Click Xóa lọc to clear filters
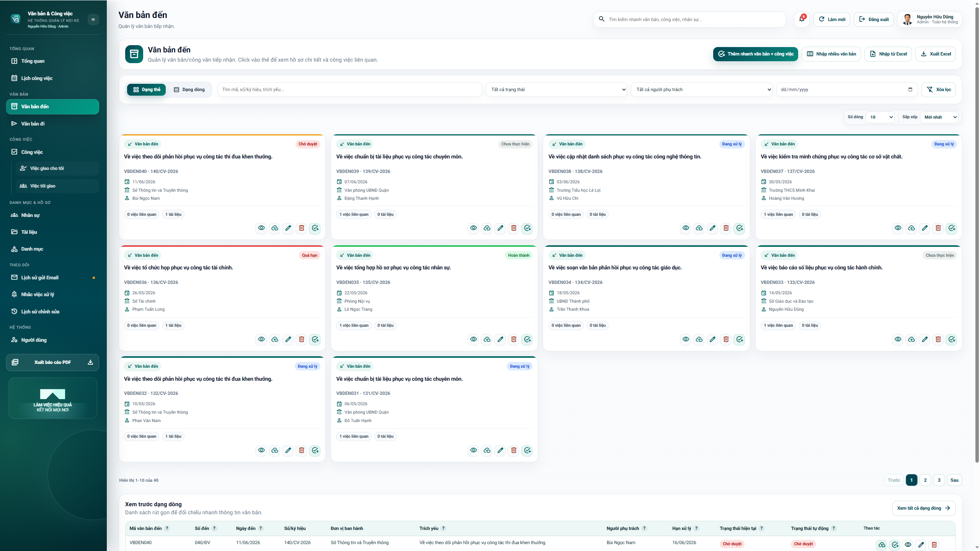Image resolution: width=980 pixels, height=551 pixels. 939,90
